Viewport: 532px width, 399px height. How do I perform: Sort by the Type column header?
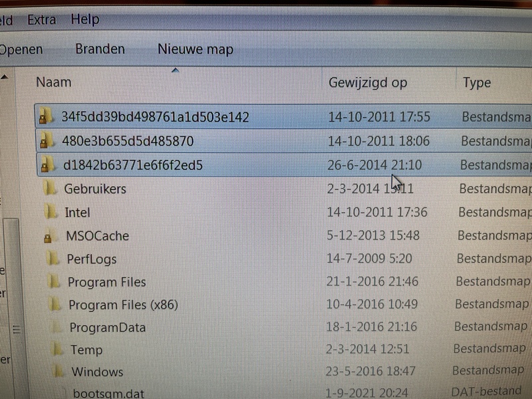point(477,82)
